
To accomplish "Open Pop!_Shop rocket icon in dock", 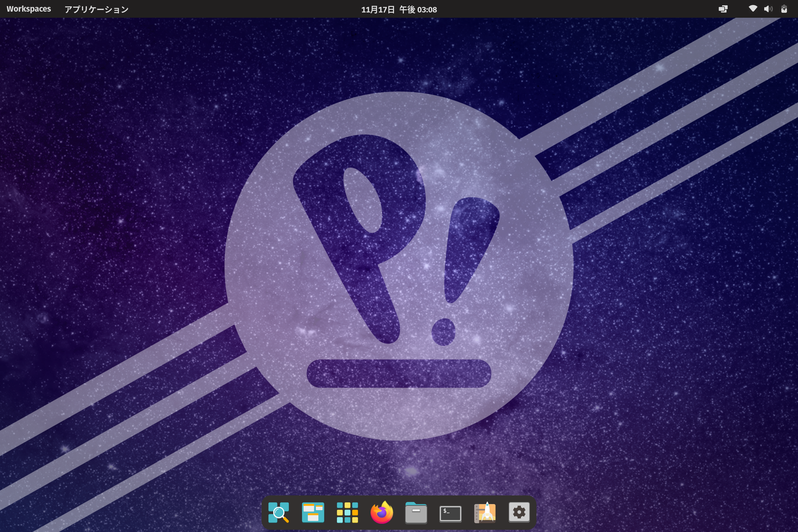I will coord(485,512).
